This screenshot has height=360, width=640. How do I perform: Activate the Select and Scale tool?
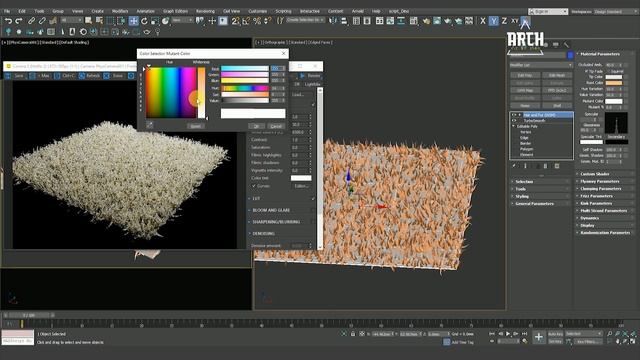[x=155, y=20]
